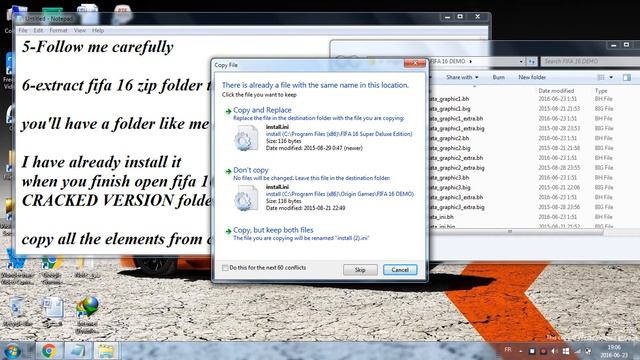This screenshot has width=640, height=360.
Task: Expand the FIFA 16 DEMO breadcrumb arrow
Action: pyautogui.click(x=471, y=62)
